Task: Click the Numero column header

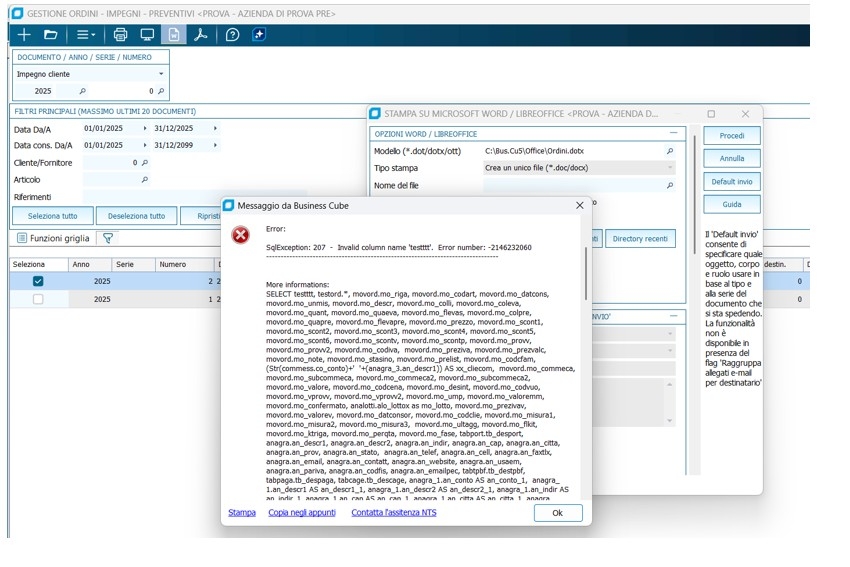Action: click(184, 265)
